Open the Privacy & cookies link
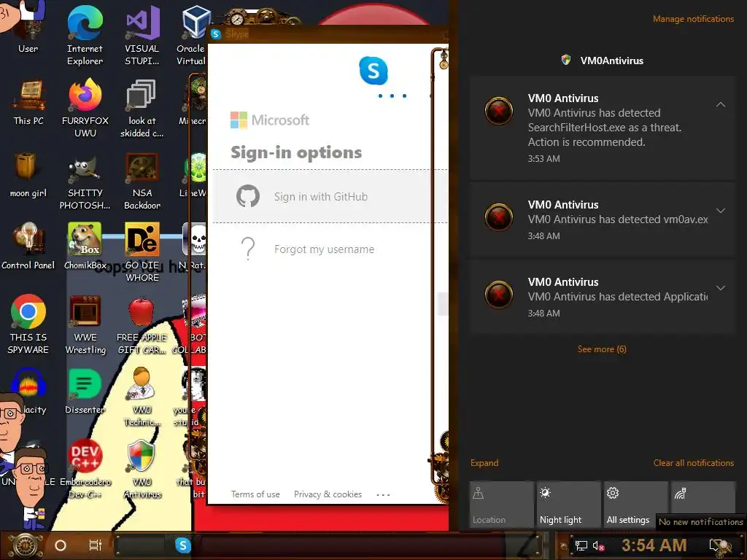The image size is (747, 560). pyautogui.click(x=328, y=494)
